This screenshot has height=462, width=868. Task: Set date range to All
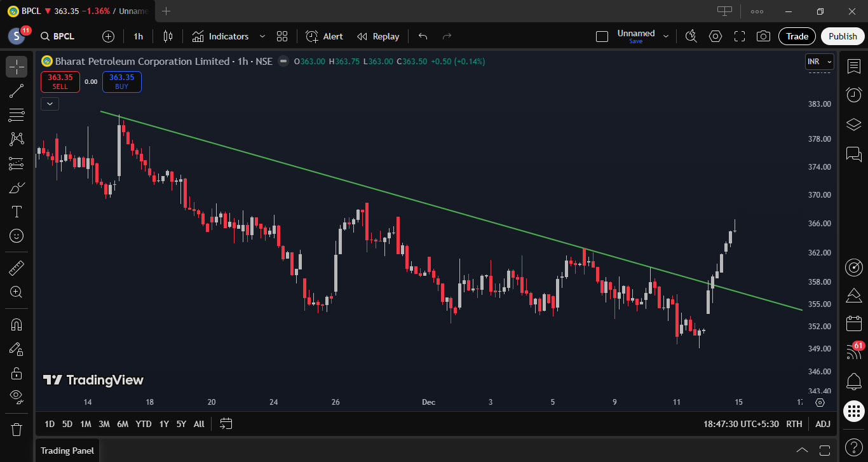click(x=199, y=424)
